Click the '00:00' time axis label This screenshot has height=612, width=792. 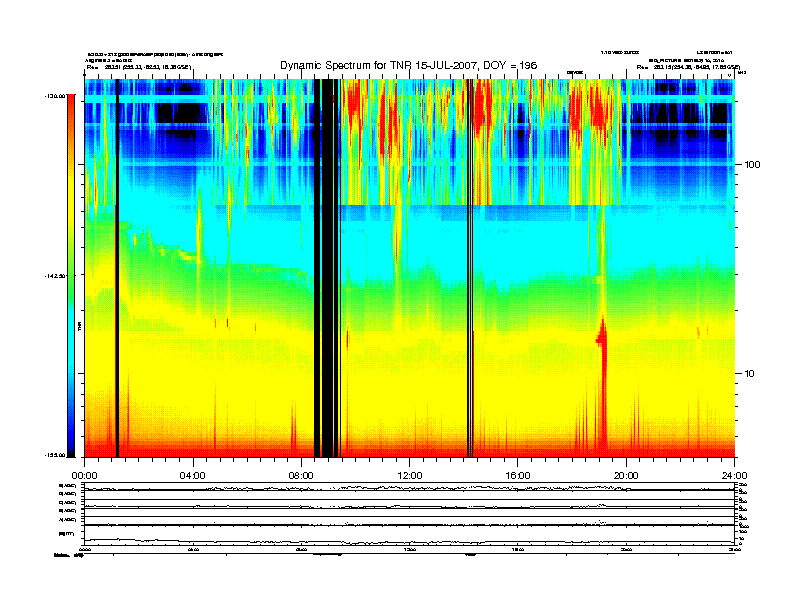84,476
